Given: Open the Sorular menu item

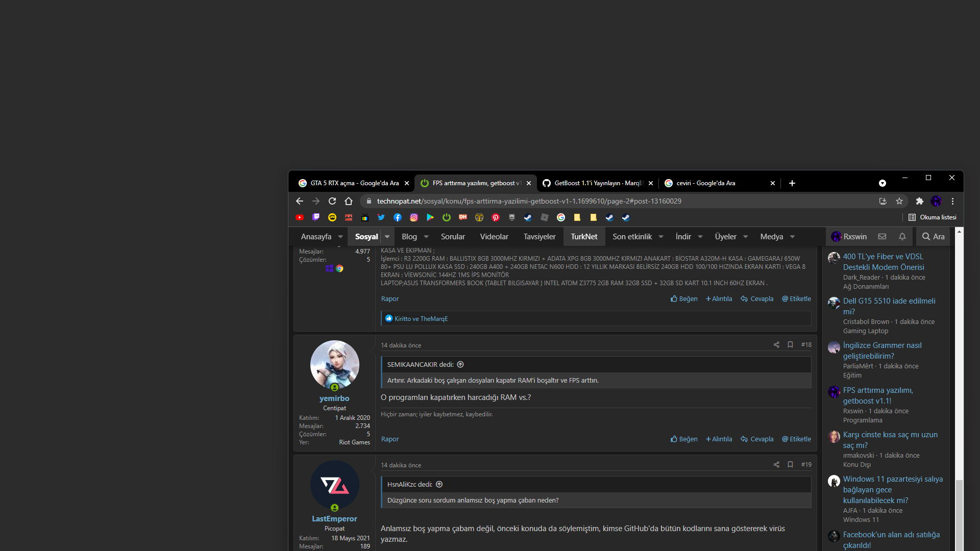Looking at the screenshot, I should point(453,237).
